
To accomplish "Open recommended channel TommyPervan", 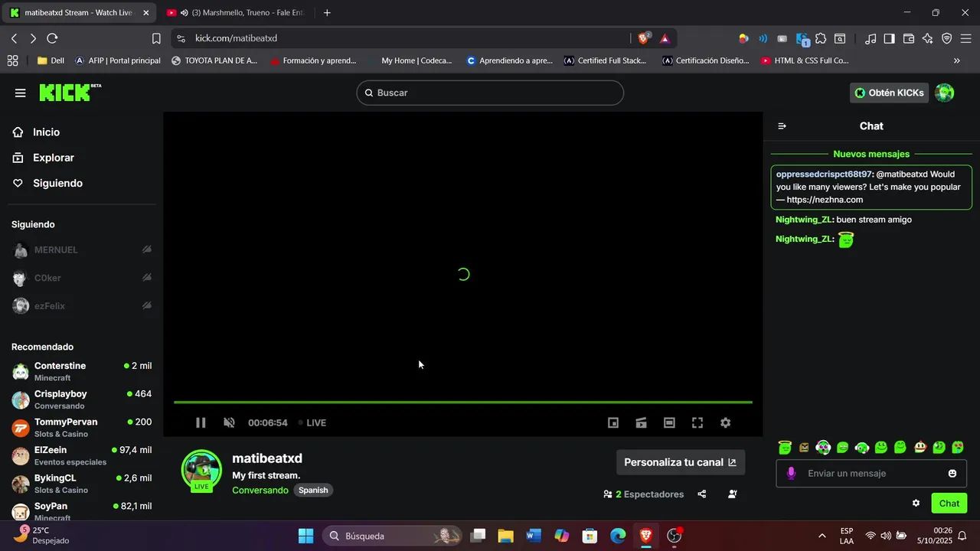I will coord(82,428).
